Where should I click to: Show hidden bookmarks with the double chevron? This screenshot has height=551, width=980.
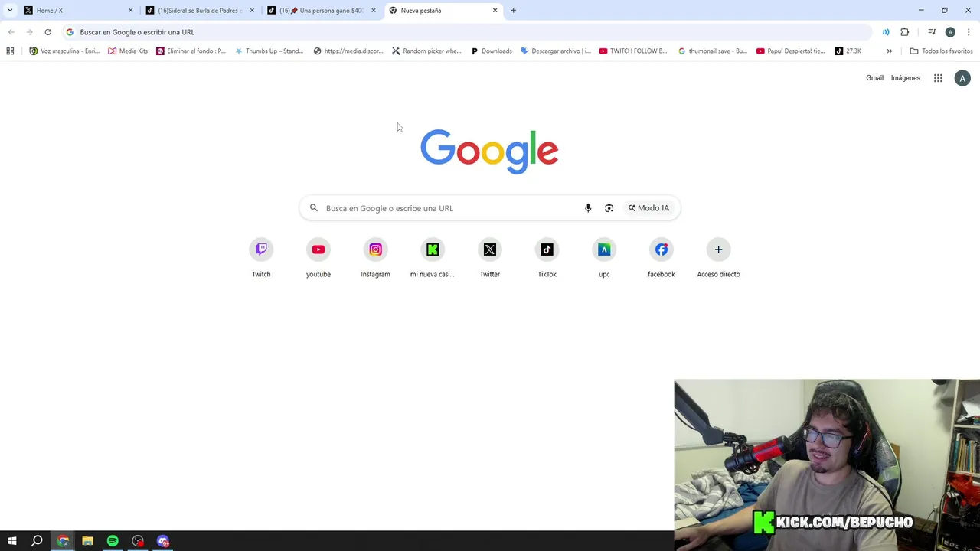pyautogui.click(x=889, y=51)
